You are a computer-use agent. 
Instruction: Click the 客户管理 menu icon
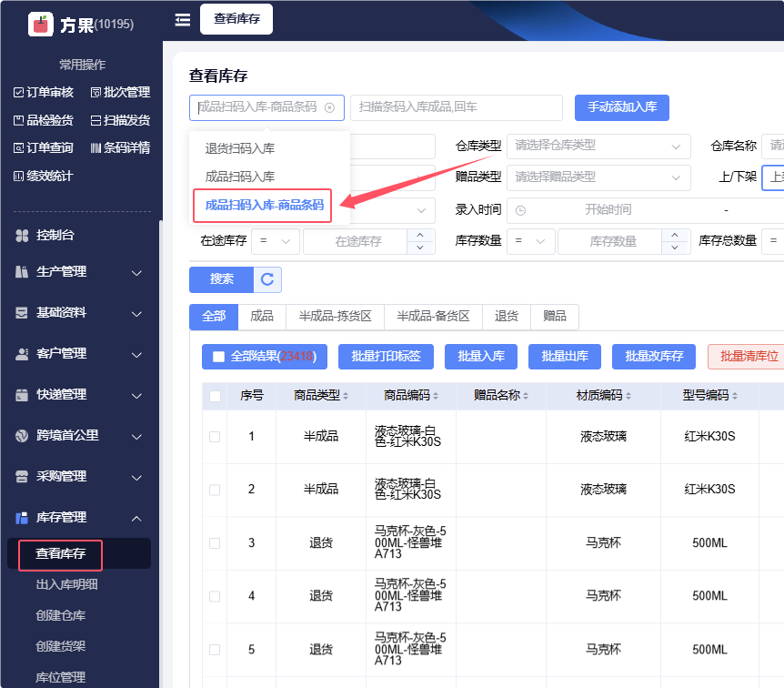click(x=22, y=354)
